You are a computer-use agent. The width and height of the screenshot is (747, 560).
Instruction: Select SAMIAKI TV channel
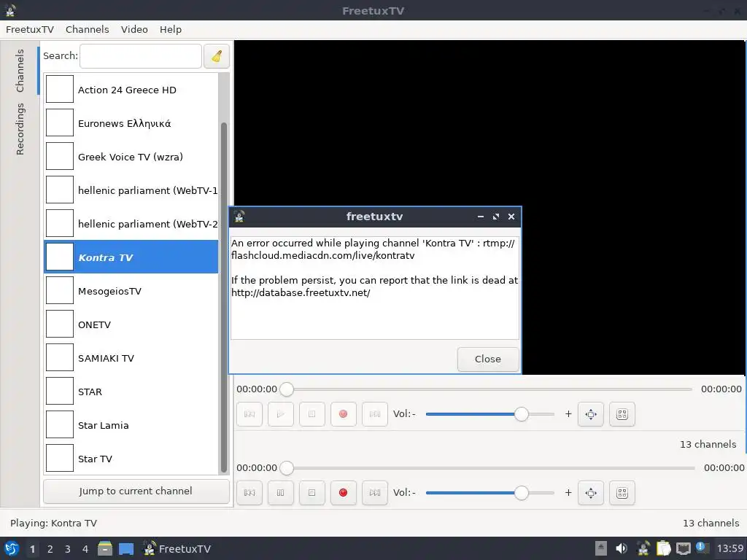coord(131,358)
